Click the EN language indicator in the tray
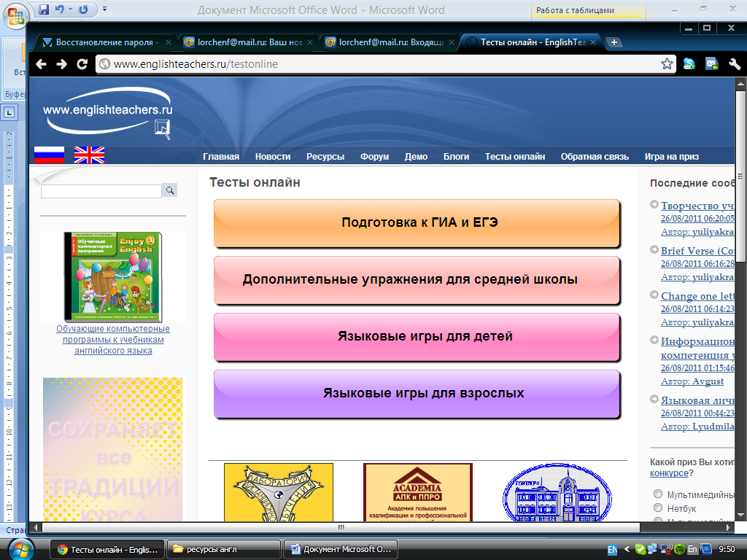 612,550
